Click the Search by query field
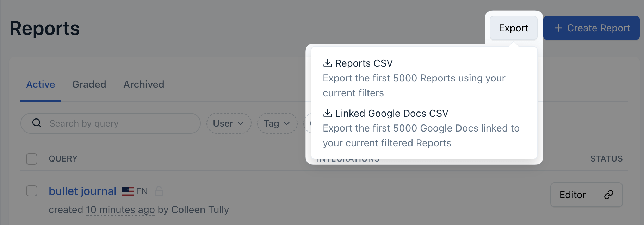644x225 pixels. point(120,123)
